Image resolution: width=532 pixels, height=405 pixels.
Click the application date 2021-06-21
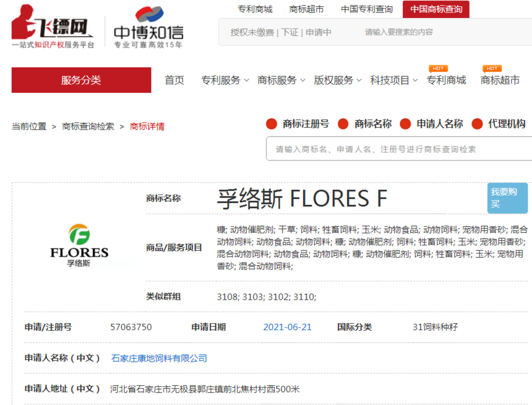click(x=288, y=327)
